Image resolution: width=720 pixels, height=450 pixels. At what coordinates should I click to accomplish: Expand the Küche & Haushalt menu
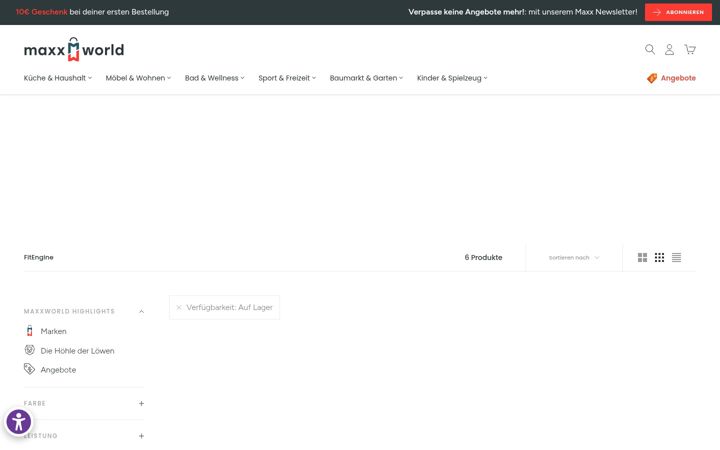(x=58, y=78)
